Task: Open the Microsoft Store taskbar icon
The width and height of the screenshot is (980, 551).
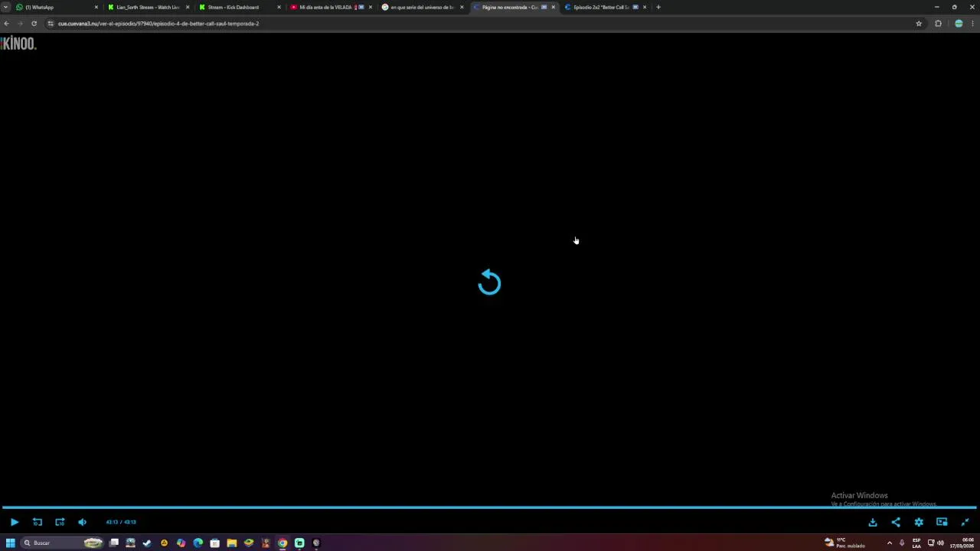Action: coord(215,543)
